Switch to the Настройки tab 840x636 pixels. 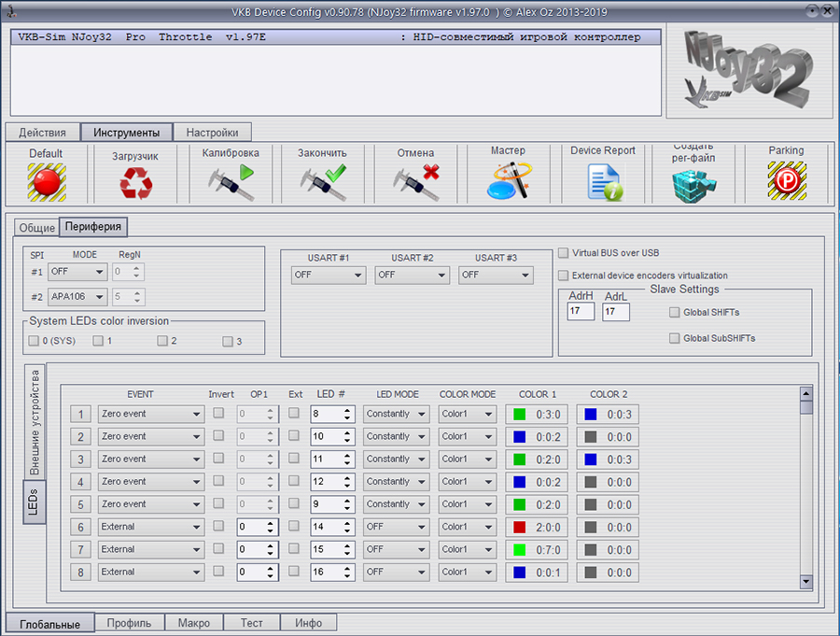tap(212, 133)
